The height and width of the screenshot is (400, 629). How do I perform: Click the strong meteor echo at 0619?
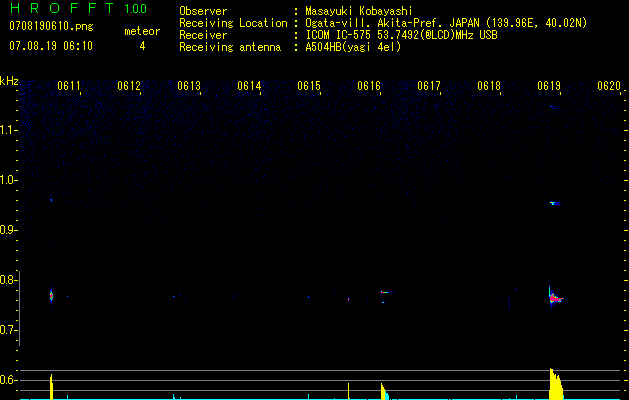coord(555,298)
